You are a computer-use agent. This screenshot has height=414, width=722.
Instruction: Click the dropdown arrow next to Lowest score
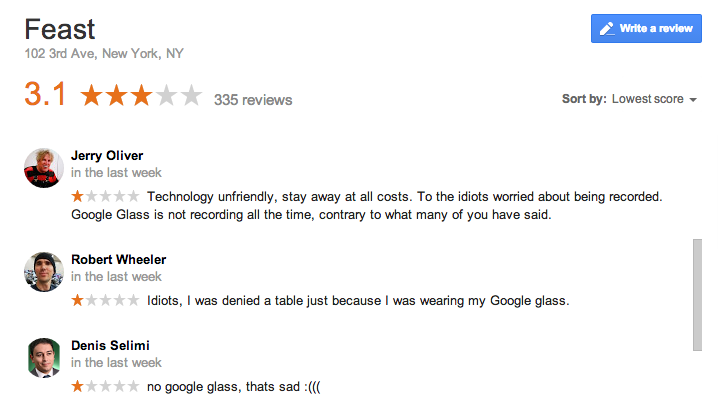(693, 100)
